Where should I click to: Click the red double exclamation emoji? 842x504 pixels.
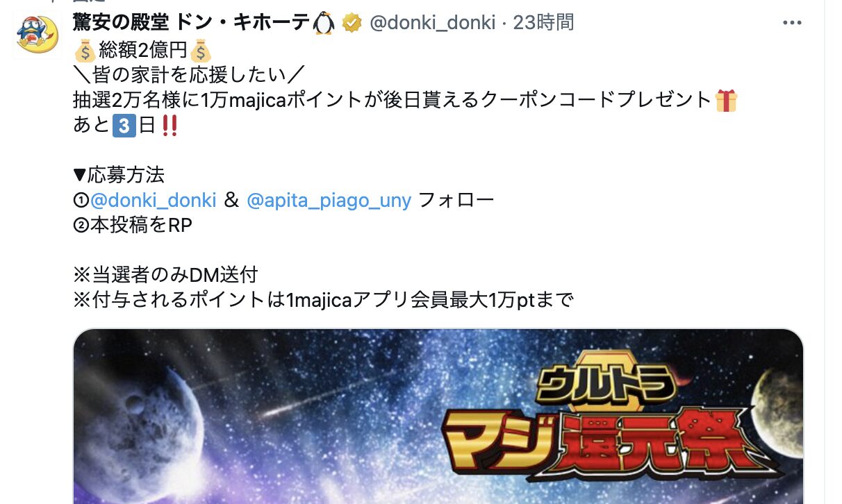(x=168, y=126)
